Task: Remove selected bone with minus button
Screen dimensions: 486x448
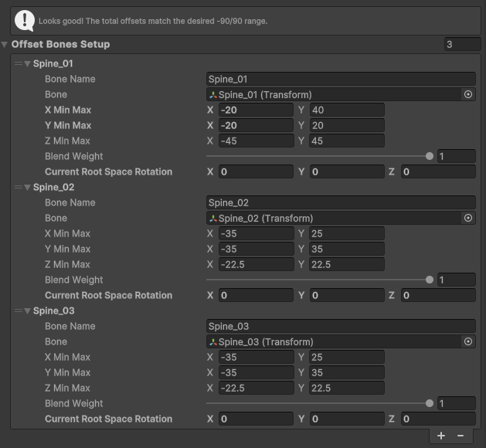Action: (x=461, y=436)
